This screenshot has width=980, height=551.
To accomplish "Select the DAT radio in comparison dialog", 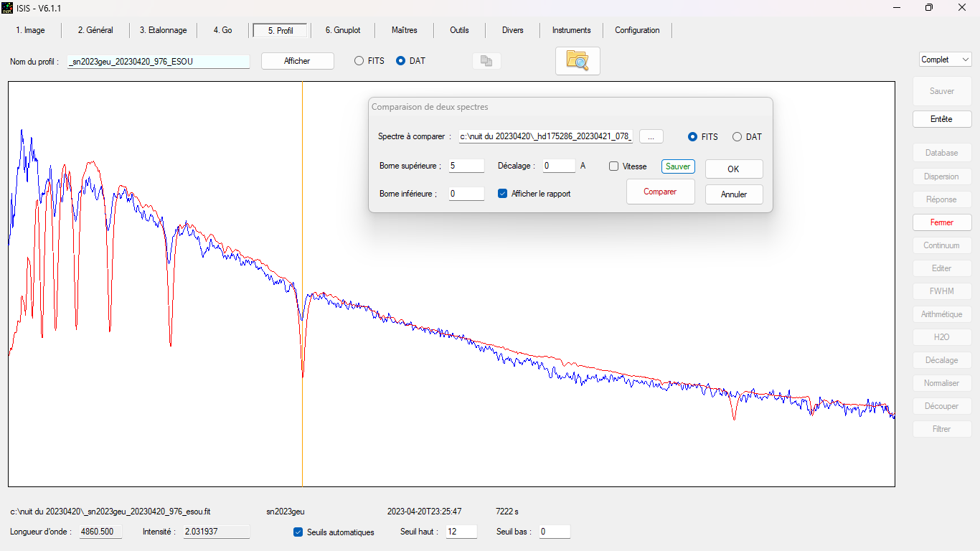I will [737, 137].
